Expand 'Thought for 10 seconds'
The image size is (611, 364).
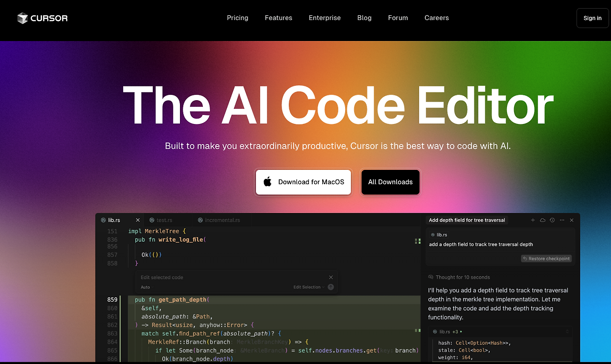pyautogui.click(x=459, y=277)
